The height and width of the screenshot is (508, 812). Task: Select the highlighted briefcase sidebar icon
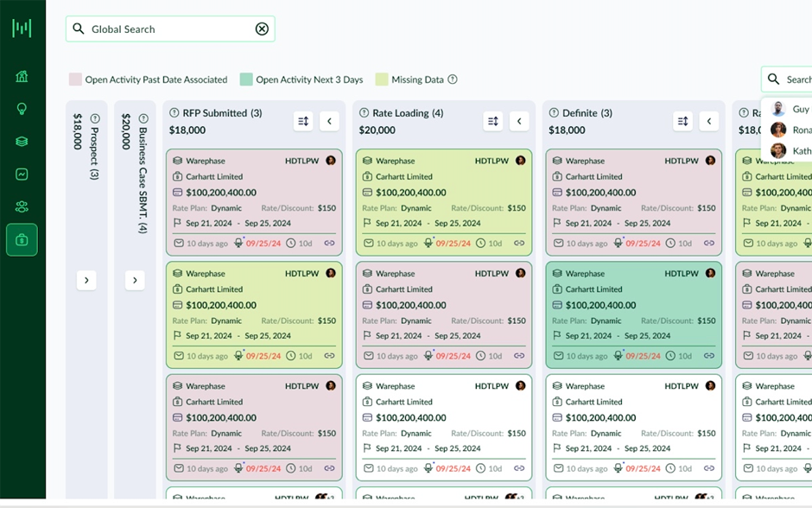[22, 240]
